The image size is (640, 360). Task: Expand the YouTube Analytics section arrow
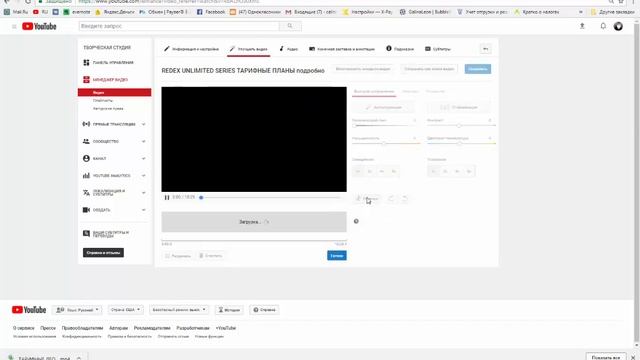[144, 176]
